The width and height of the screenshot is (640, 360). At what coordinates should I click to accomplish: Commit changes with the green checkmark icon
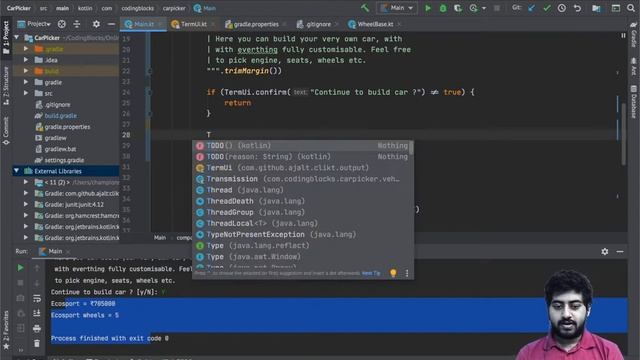pyautogui.click(x=547, y=8)
